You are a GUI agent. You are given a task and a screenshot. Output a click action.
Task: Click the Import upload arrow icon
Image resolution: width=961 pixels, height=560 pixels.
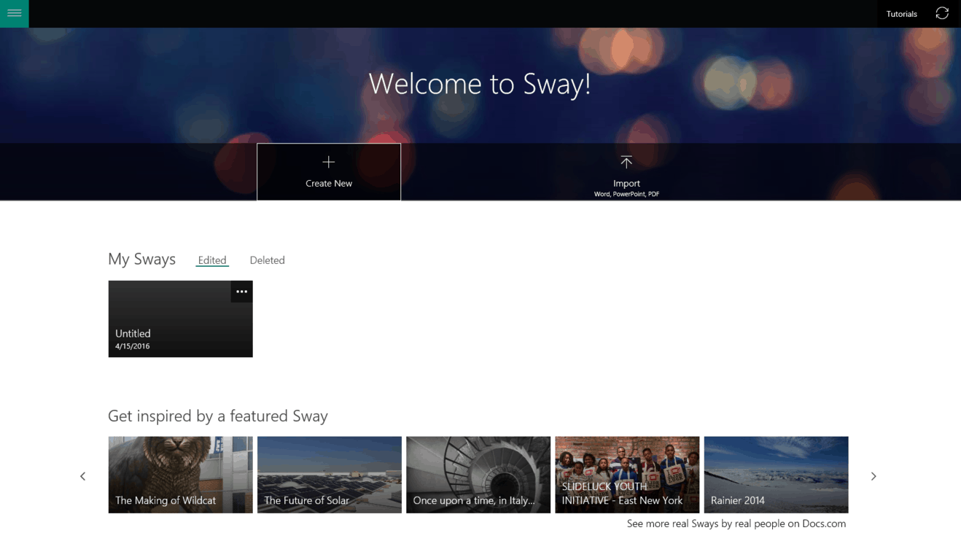tap(626, 162)
